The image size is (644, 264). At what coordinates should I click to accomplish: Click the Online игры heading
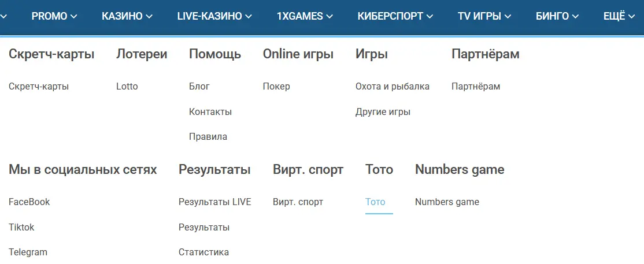pos(298,54)
